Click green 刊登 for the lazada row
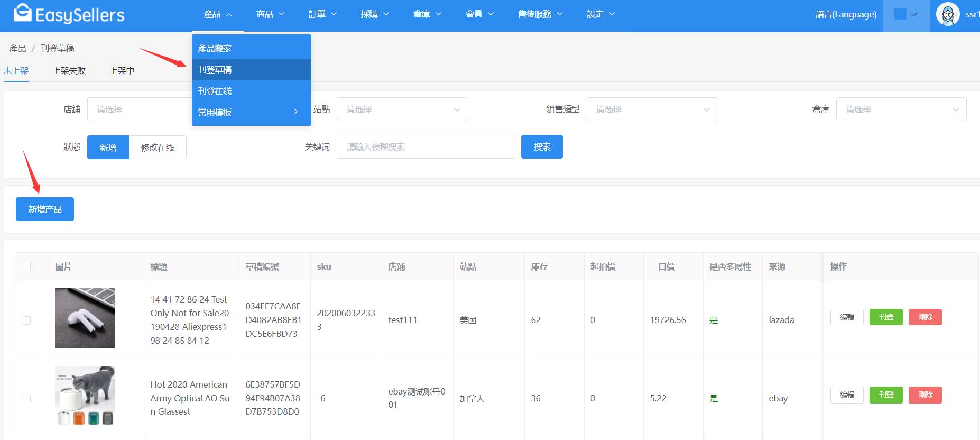 (886, 317)
